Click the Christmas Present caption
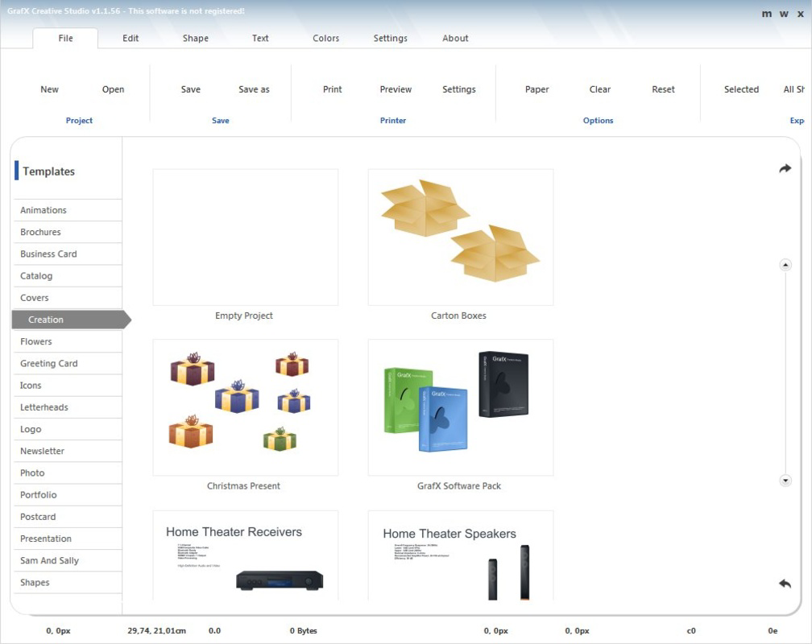This screenshot has height=644, width=812. pos(243,486)
